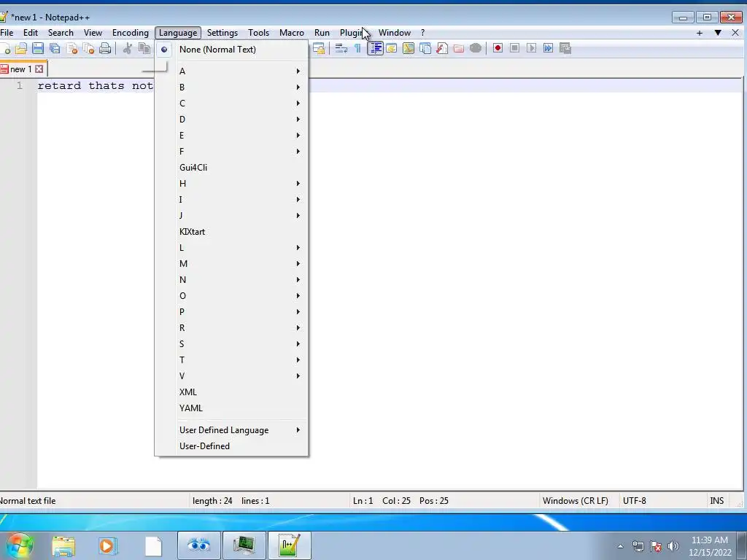The image size is (747, 560).
Task: Click the Define your language toolbar icon
Action: click(x=392, y=48)
